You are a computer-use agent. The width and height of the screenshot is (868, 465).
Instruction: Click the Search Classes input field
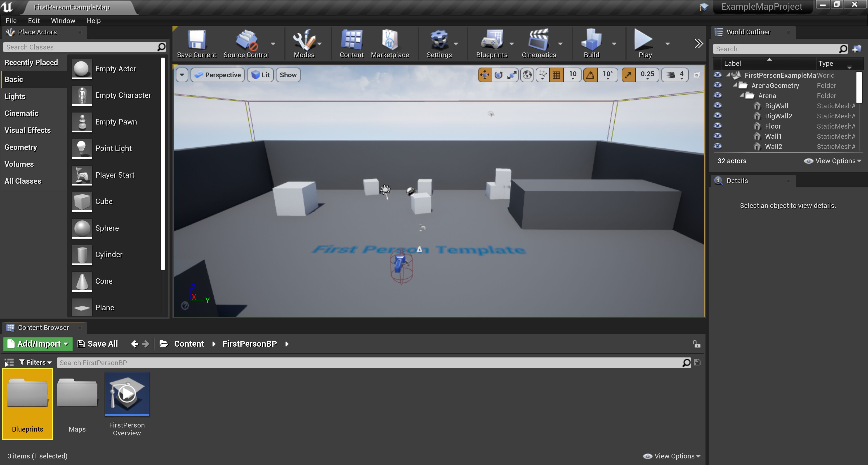point(80,47)
